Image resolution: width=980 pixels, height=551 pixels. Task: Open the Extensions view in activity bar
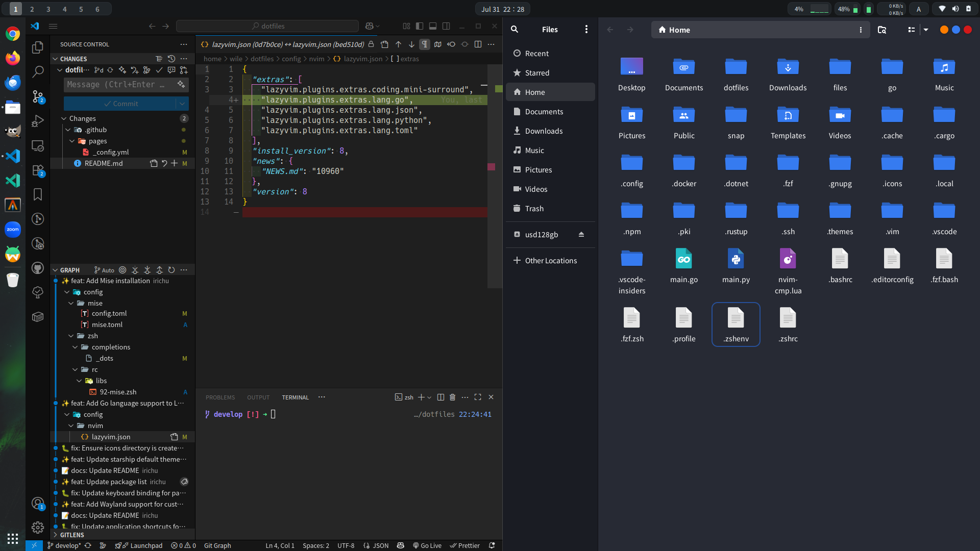pyautogui.click(x=38, y=170)
